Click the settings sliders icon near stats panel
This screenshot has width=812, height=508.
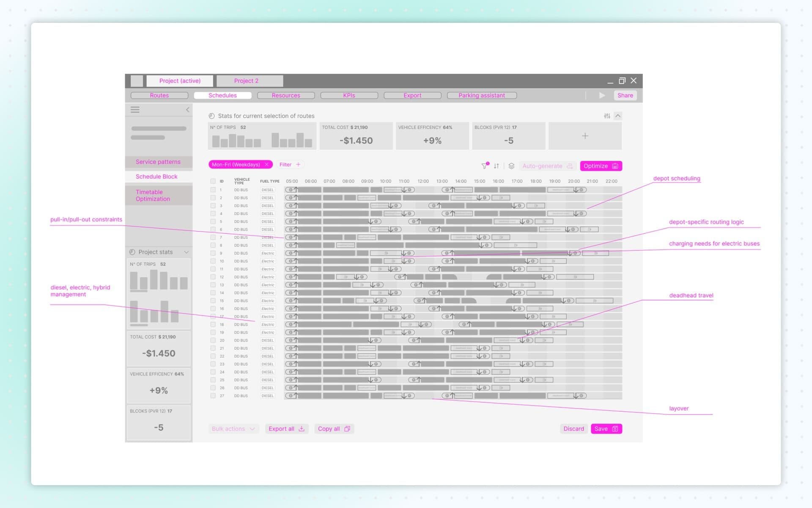click(x=607, y=116)
